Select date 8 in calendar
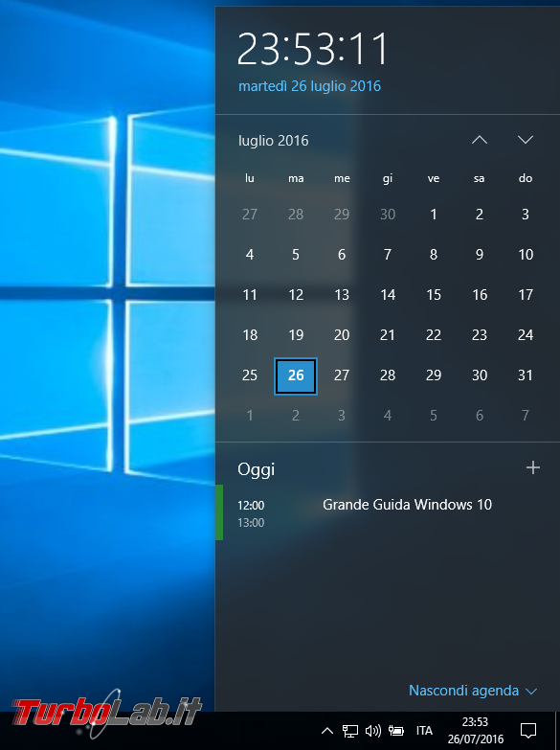The height and width of the screenshot is (750, 560). click(434, 255)
